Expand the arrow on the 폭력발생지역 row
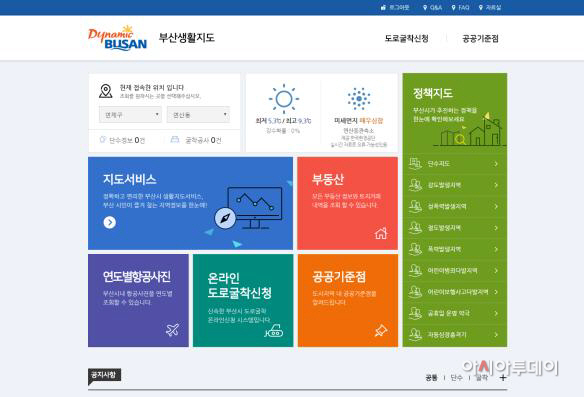 coord(496,249)
